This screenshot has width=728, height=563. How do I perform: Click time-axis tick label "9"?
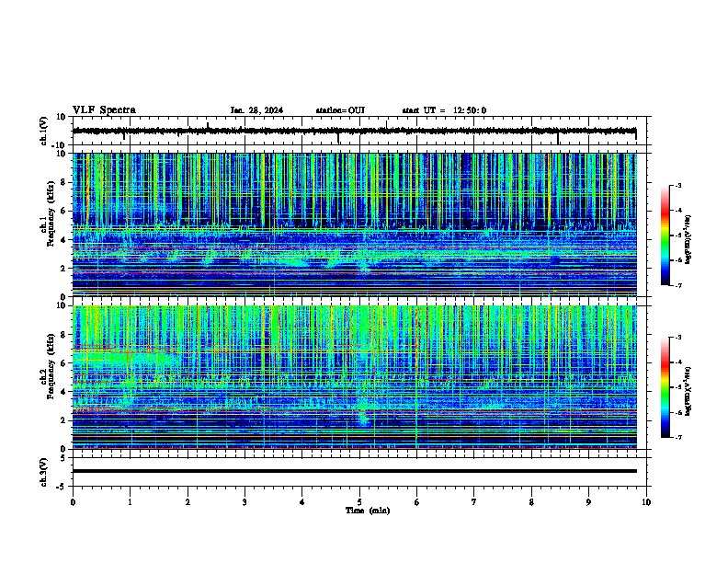click(x=588, y=502)
